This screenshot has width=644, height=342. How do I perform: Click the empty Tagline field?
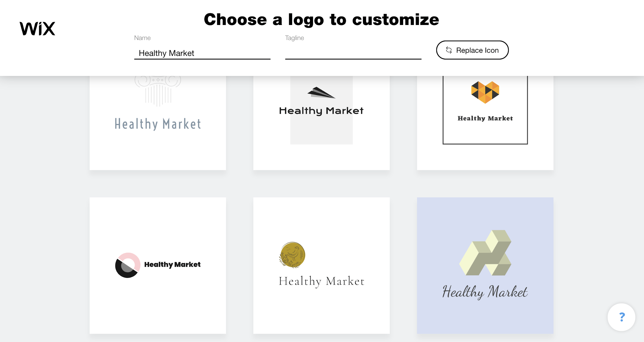click(353, 53)
